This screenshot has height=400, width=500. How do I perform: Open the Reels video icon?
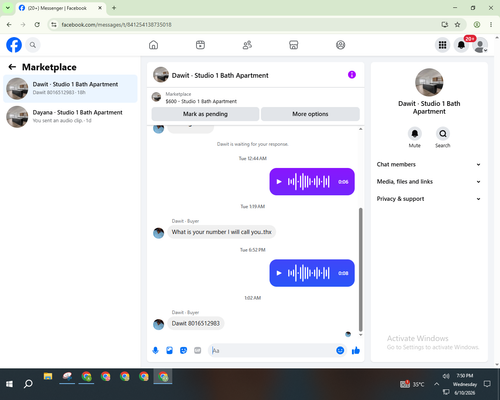click(200, 45)
